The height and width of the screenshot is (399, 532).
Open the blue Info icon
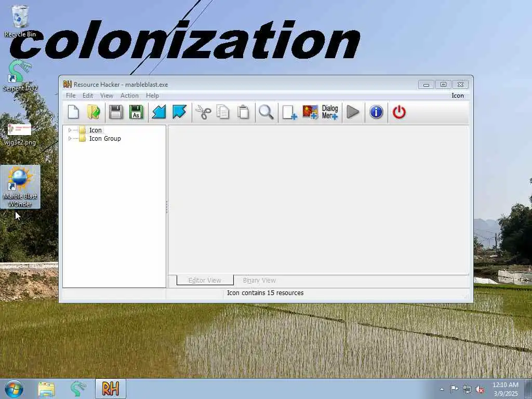click(376, 112)
